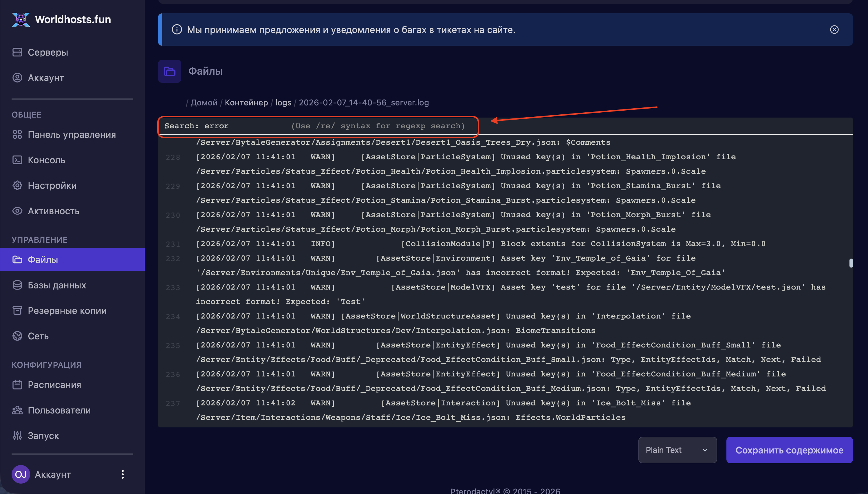Click the Активность eye icon

[17, 211]
